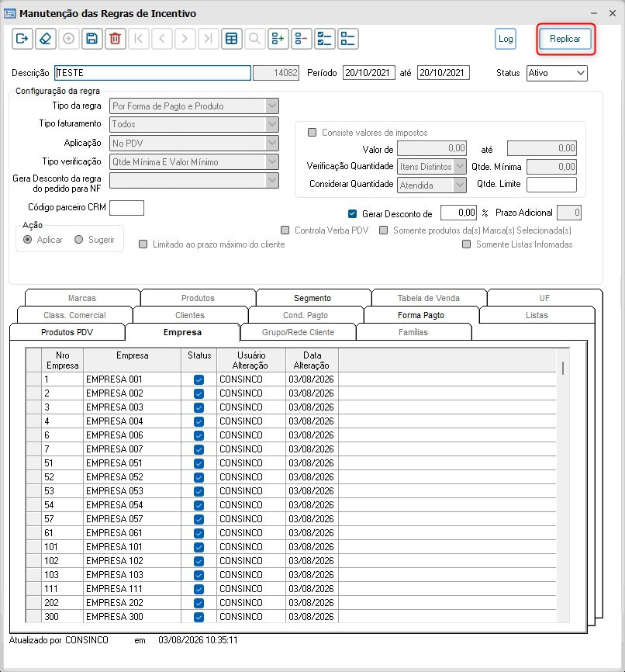625x672 pixels.
Task: Click the eraser clear icon
Action: (46, 39)
